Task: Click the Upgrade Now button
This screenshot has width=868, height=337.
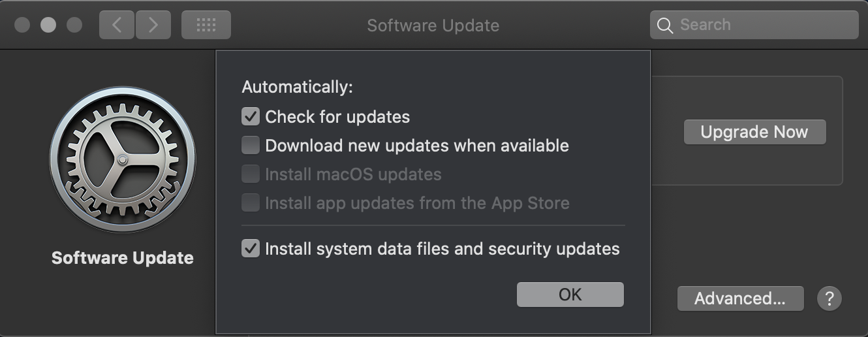Action: 754,132
